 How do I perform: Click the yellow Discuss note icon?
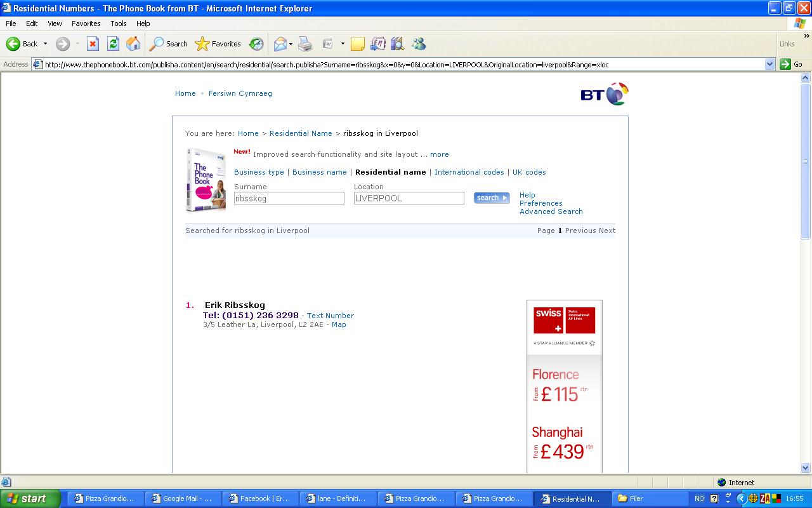358,44
